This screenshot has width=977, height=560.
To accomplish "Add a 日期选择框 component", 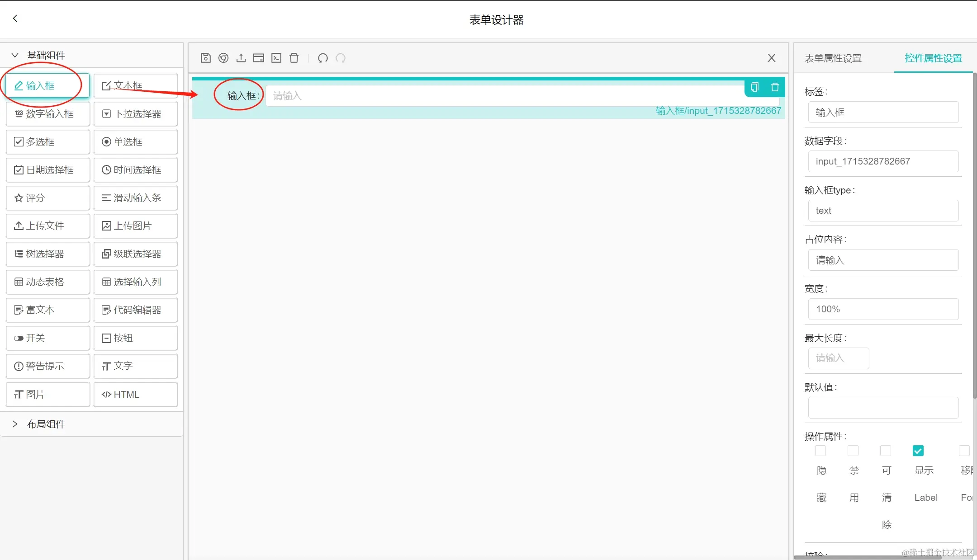I will coord(48,170).
